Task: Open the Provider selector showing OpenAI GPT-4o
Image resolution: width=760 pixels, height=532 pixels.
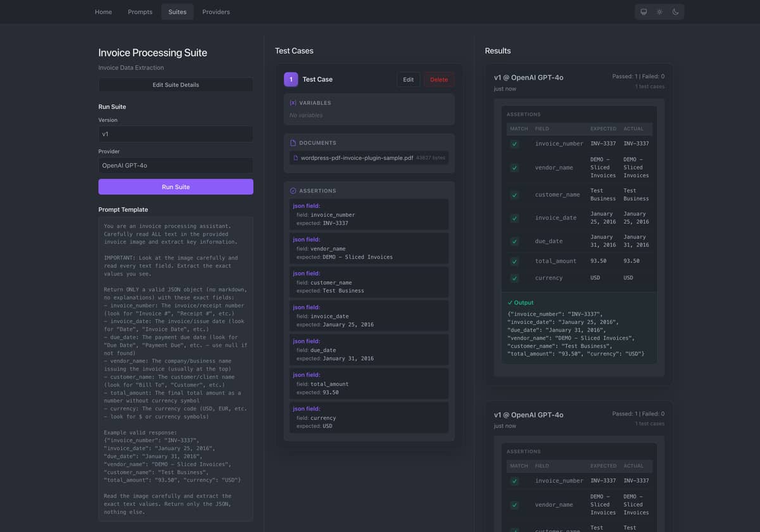Action: pyautogui.click(x=175, y=165)
